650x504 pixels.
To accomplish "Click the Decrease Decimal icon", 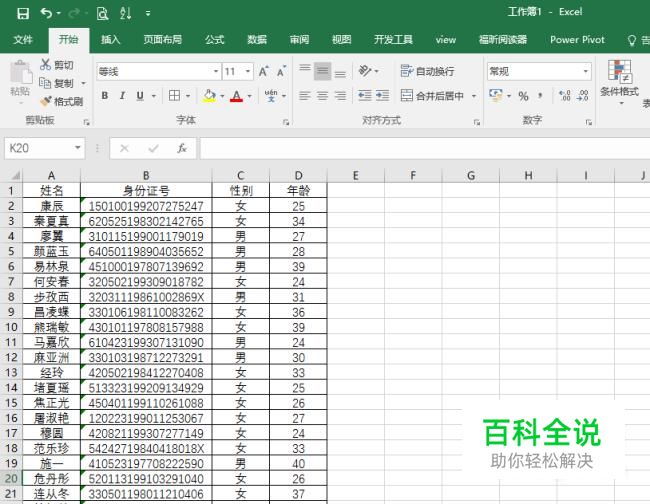I will coord(582,96).
